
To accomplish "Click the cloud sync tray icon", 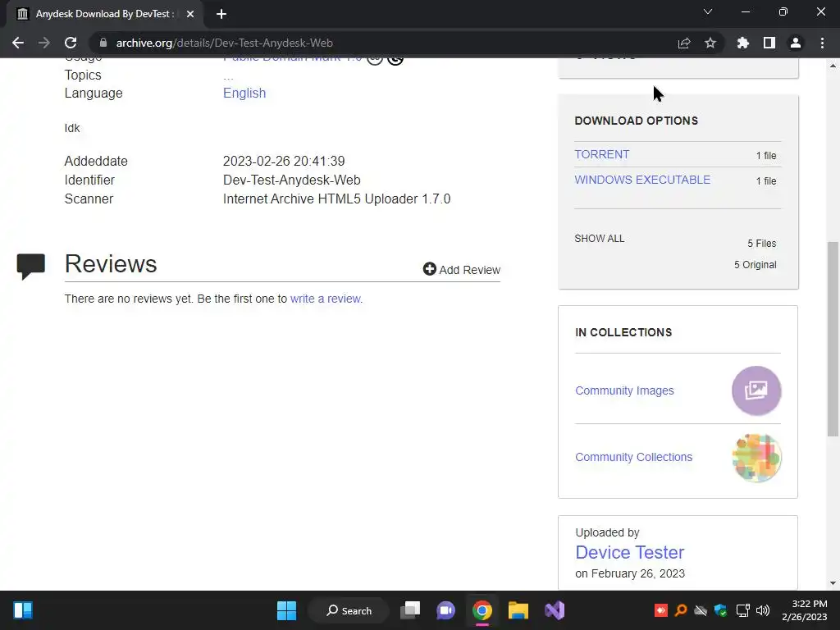I will click(x=701, y=610).
